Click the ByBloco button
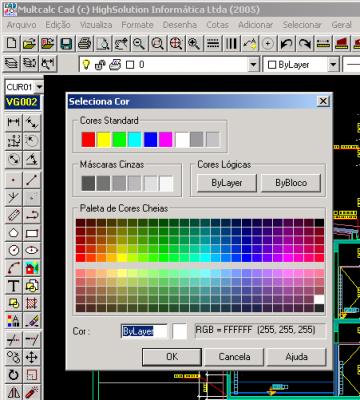 point(291,183)
